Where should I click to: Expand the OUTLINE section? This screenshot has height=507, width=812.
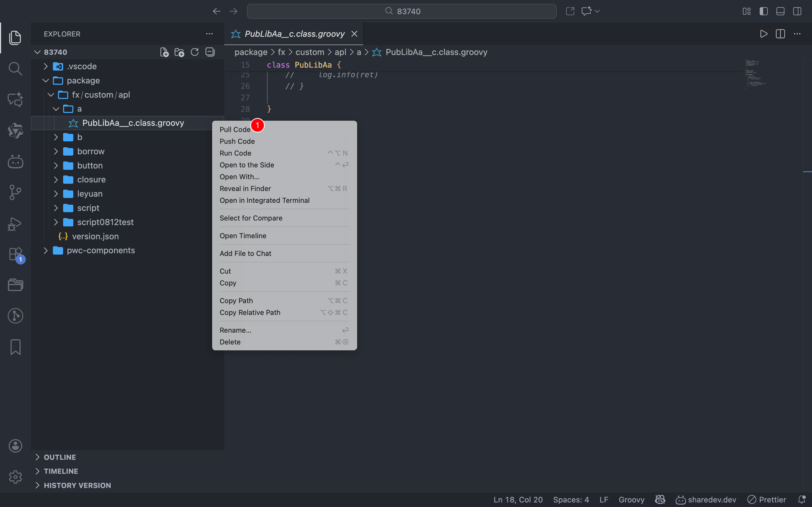coord(60,457)
